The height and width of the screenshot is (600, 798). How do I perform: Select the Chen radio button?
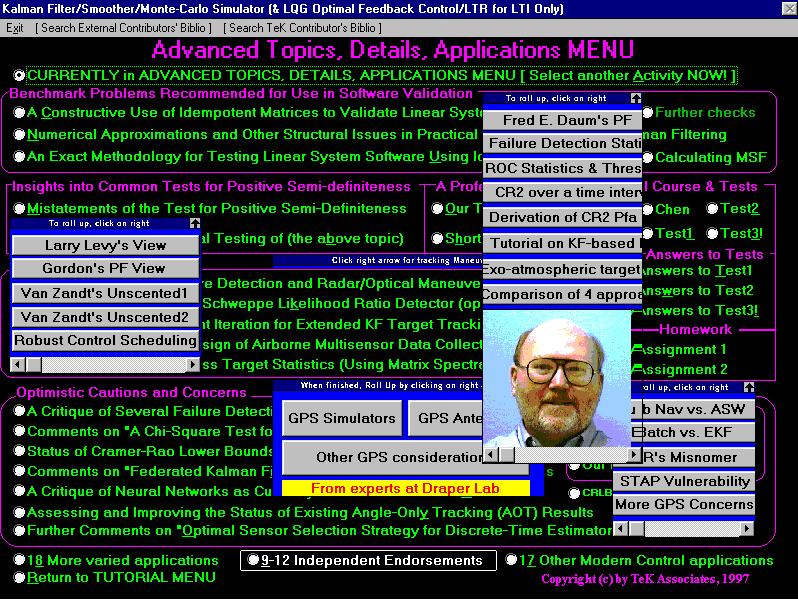click(648, 209)
